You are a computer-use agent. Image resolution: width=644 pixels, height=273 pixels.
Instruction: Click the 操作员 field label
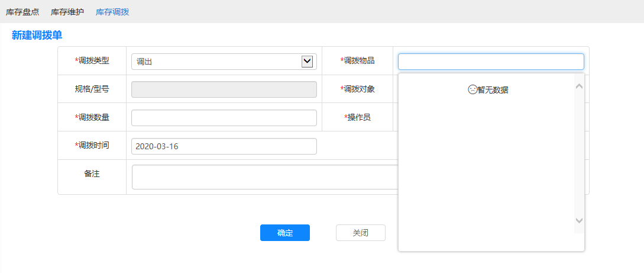pyautogui.click(x=357, y=117)
